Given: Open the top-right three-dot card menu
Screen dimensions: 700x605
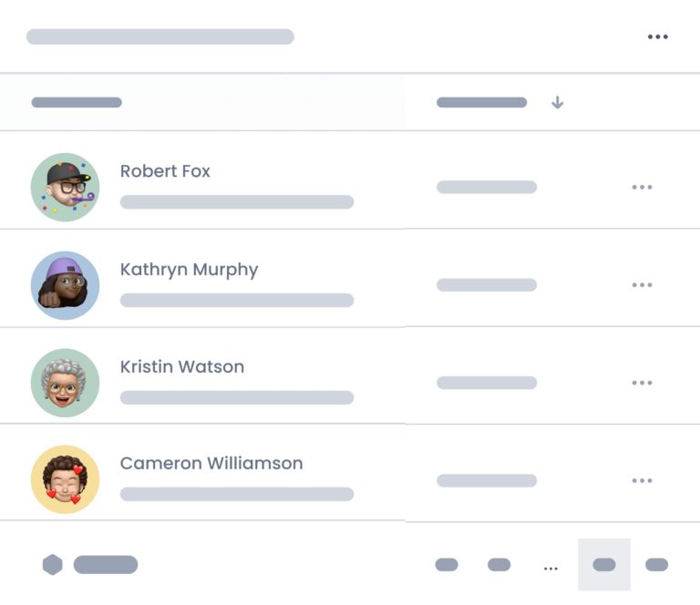Looking at the screenshot, I should coord(657,37).
